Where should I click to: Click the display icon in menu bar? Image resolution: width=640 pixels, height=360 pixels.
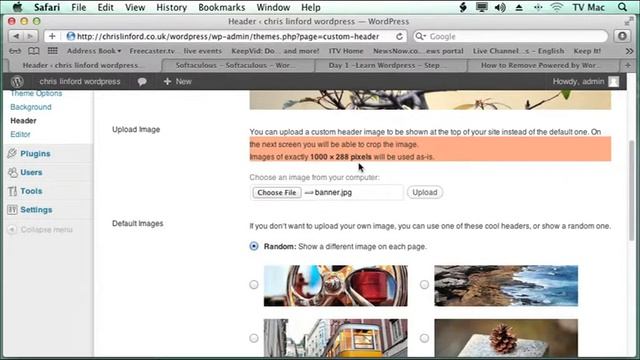tap(482, 7)
